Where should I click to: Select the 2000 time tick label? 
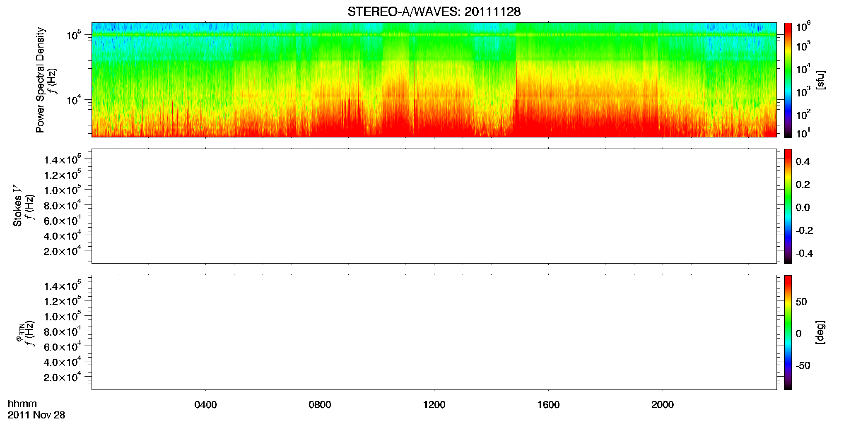click(x=663, y=405)
